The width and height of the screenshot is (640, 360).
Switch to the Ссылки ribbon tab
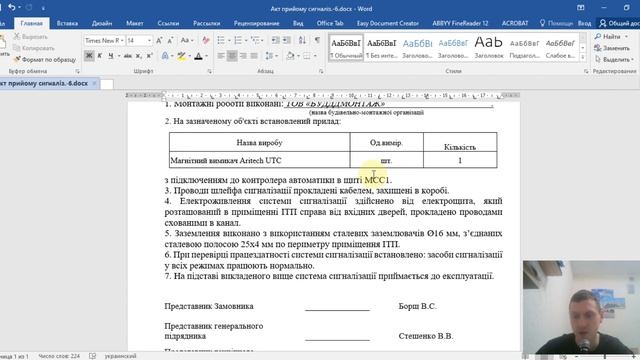pos(168,23)
